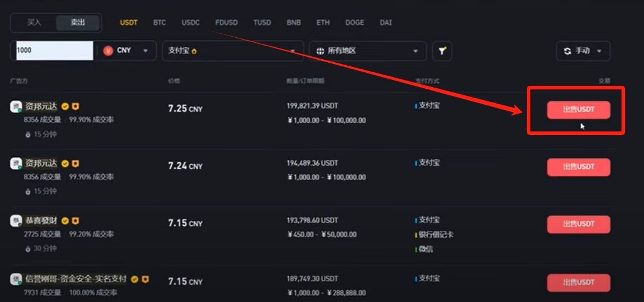
Task: Click 出售USDT for the 7.25 CNY offer
Action: [x=578, y=110]
